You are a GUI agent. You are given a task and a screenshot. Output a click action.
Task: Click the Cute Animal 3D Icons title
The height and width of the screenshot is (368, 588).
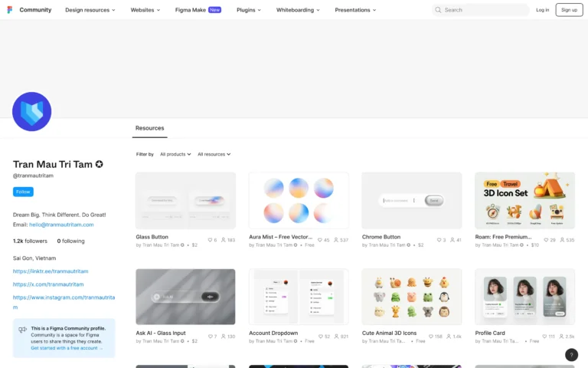[389, 333]
